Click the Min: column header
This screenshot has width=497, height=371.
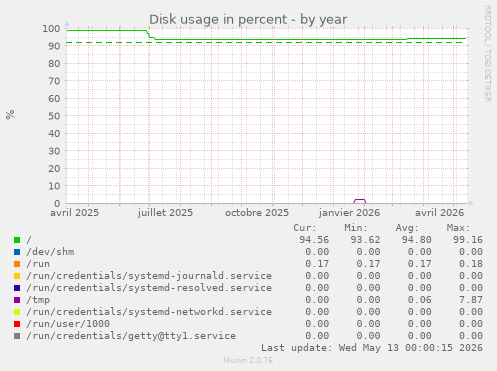pyautogui.click(x=356, y=228)
